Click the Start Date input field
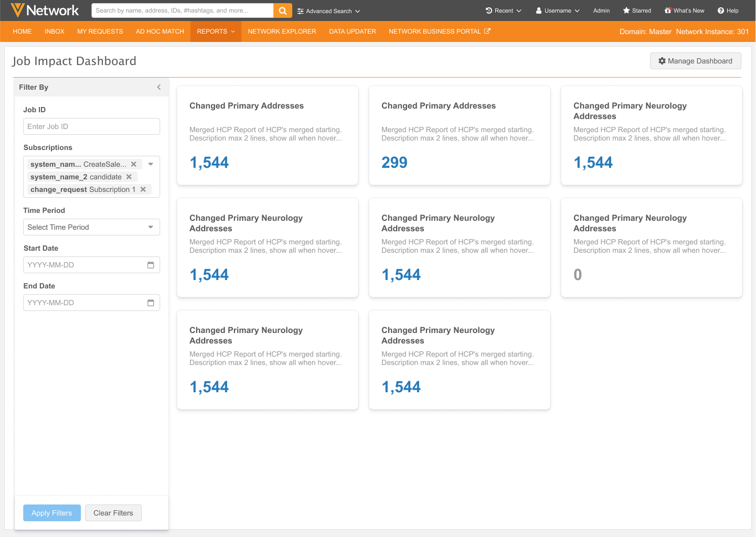This screenshot has height=537, width=756. pyautogui.click(x=92, y=265)
